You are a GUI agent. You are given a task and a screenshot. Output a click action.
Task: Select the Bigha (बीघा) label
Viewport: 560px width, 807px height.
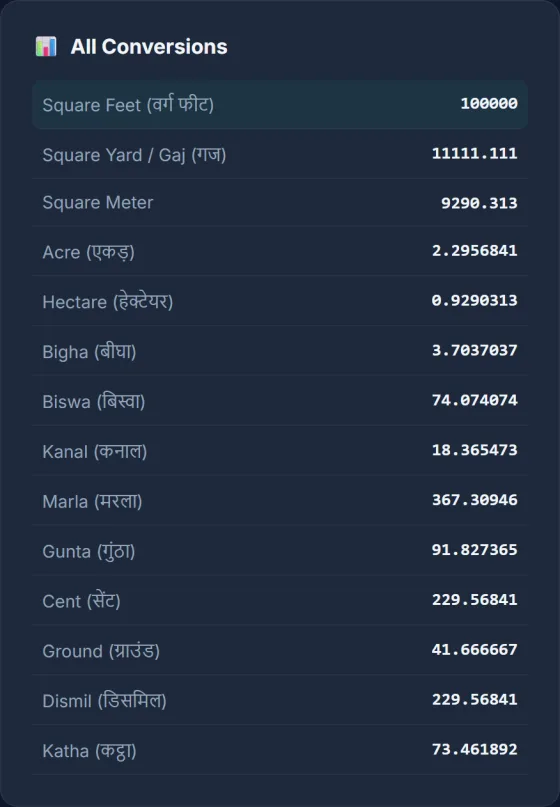[x=89, y=352]
